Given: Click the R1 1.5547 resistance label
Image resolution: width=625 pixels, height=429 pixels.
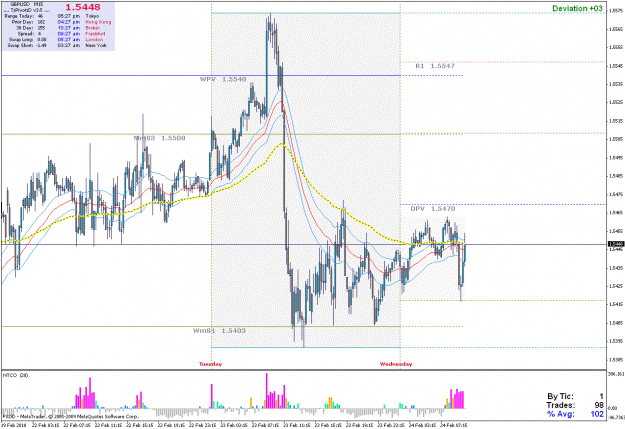Looking at the screenshot, I should [x=435, y=66].
